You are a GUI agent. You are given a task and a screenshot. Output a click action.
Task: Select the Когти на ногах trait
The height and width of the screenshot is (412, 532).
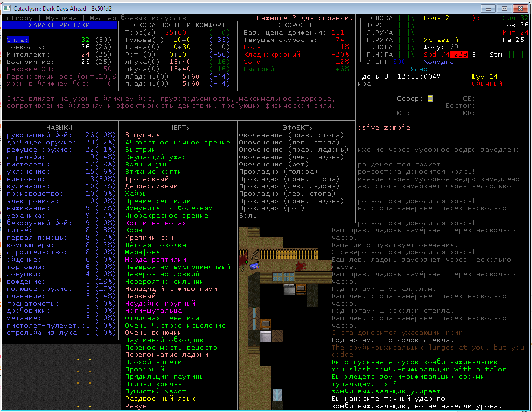tap(156, 223)
